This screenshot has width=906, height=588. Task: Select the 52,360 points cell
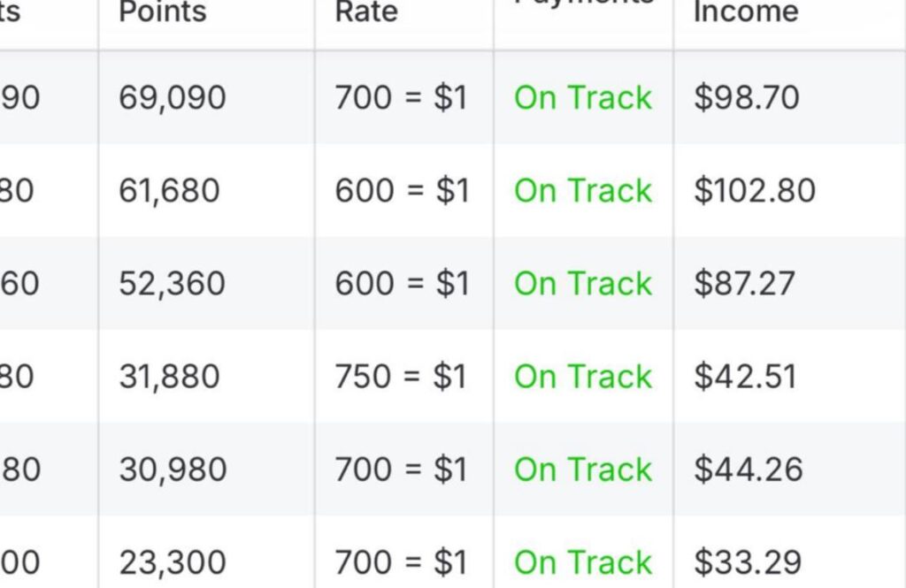[x=172, y=284]
